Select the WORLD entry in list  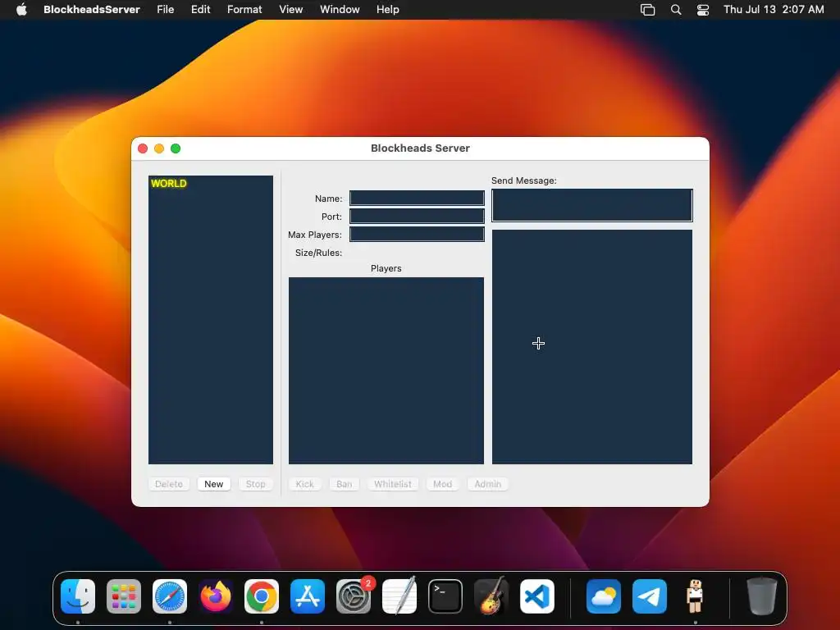pos(169,184)
